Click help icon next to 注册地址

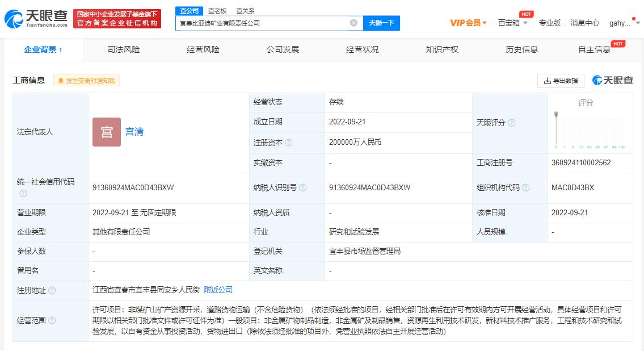[52, 290]
